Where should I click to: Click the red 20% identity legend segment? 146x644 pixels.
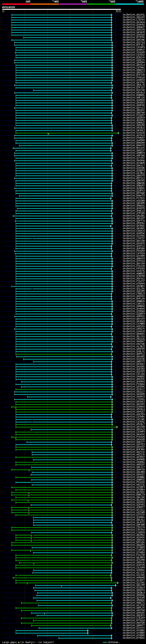[16, 4]
